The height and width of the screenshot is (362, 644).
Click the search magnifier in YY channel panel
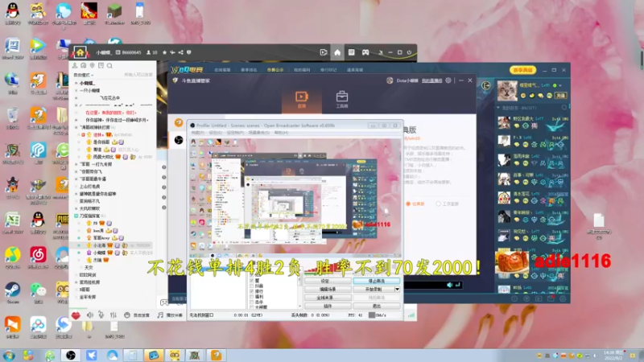[109, 66]
